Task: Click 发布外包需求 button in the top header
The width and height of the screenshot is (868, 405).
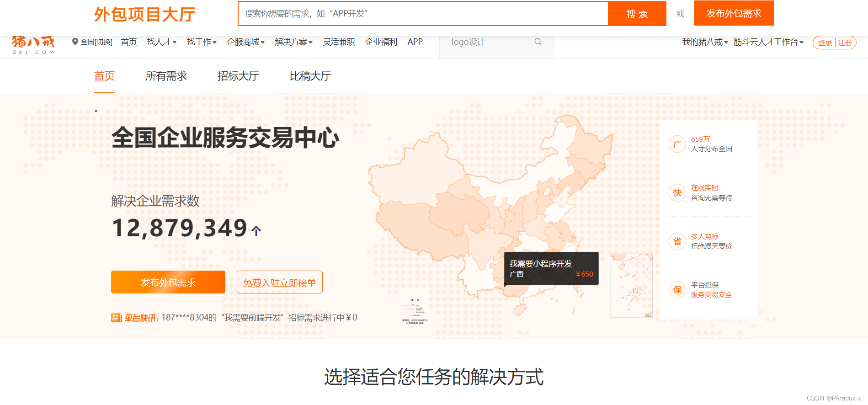Action: 734,13
